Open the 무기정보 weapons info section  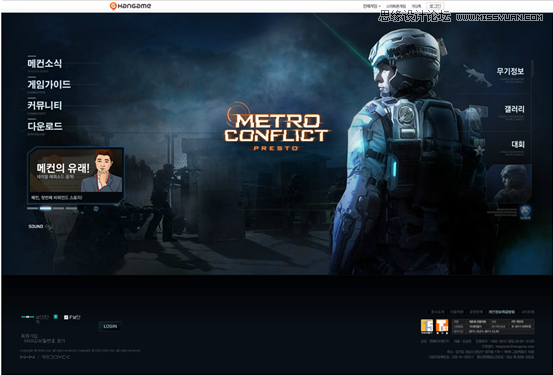pyautogui.click(x=510, y=71)
